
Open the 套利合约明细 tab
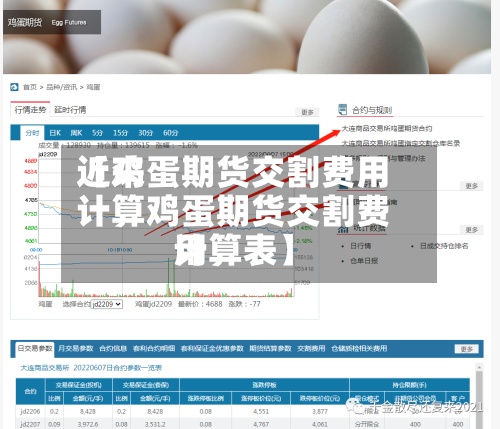[x=154, y=348]
